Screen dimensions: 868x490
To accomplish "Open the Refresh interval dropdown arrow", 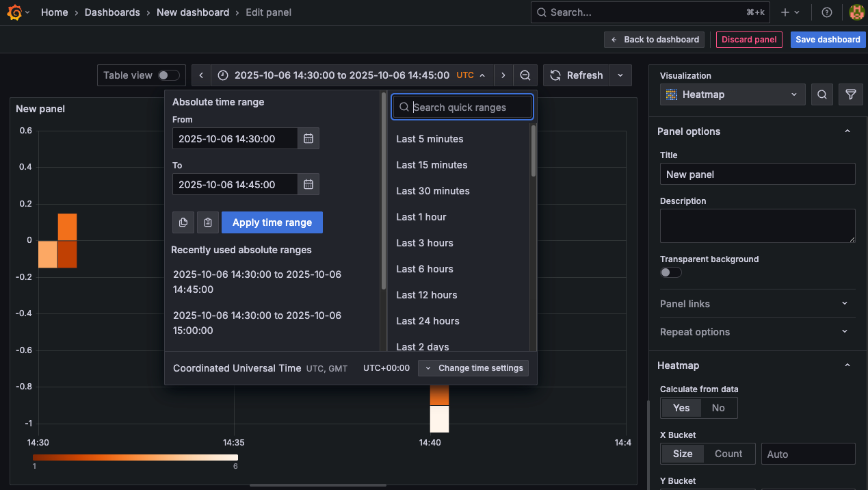I will click(x=620, y=75).
